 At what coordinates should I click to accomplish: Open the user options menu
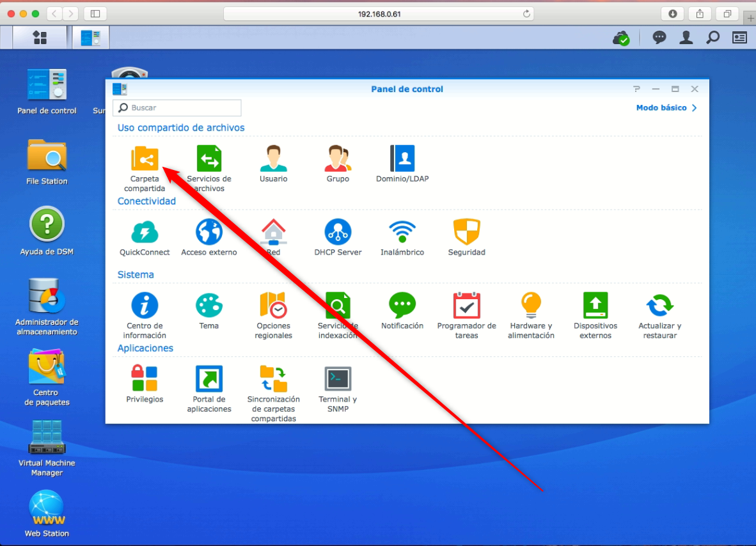click(686, 38)
